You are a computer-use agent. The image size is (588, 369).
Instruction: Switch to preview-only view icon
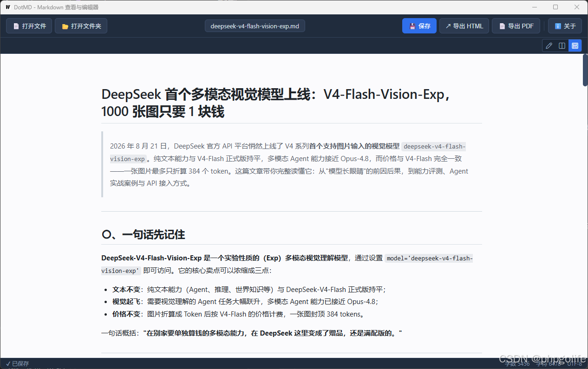click(x=575, y=45)
